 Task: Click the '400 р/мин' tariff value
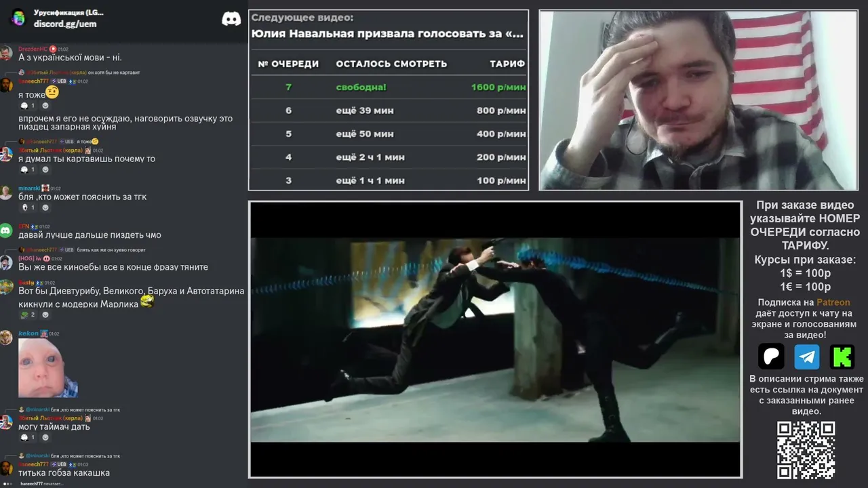tap(501, 134)
